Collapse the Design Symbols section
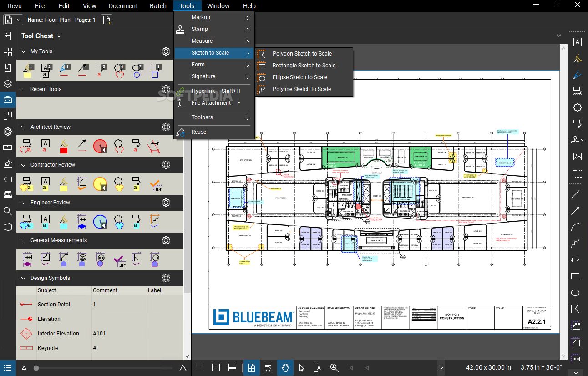This screenshot has width=588, height=376. (24, 278)
